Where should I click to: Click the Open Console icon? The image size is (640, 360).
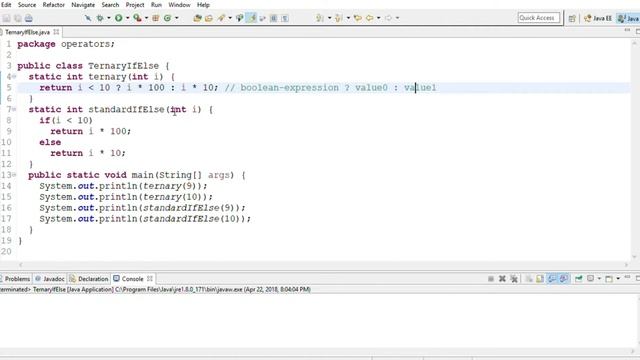pos(609,279)
